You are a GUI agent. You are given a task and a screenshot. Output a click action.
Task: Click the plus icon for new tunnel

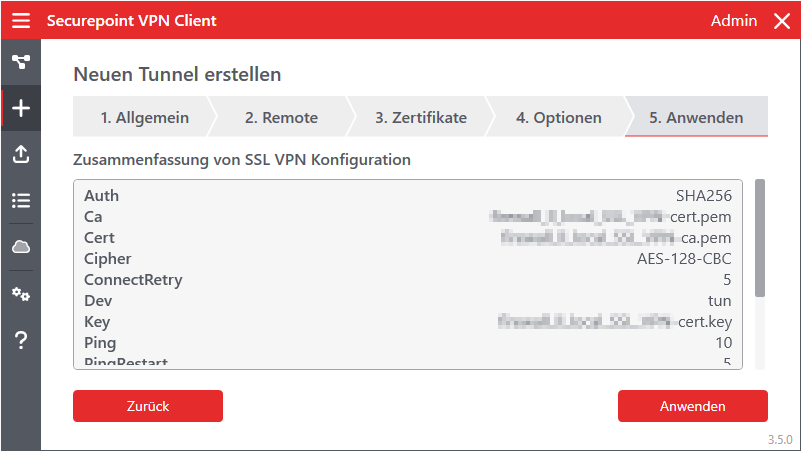tap(21, 108)
